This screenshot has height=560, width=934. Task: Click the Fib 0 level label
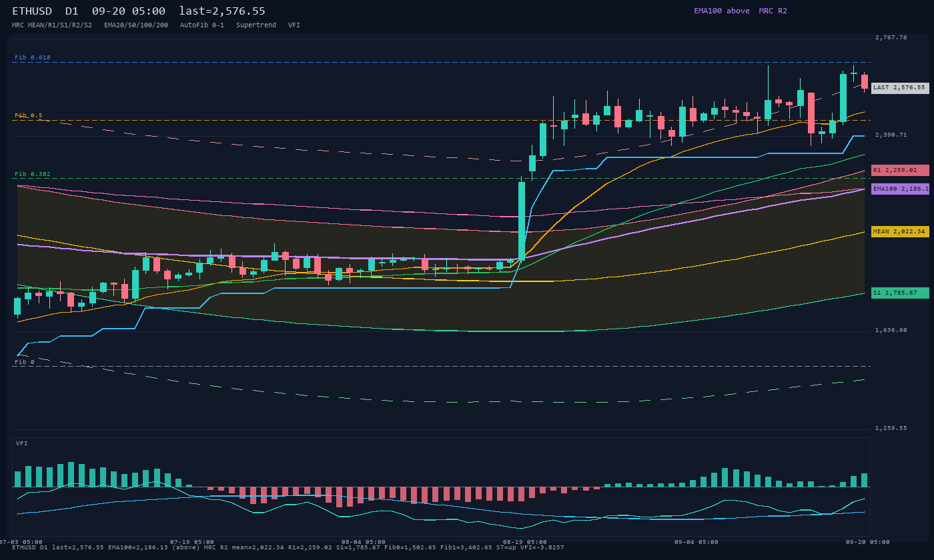(x=25, y=363)
